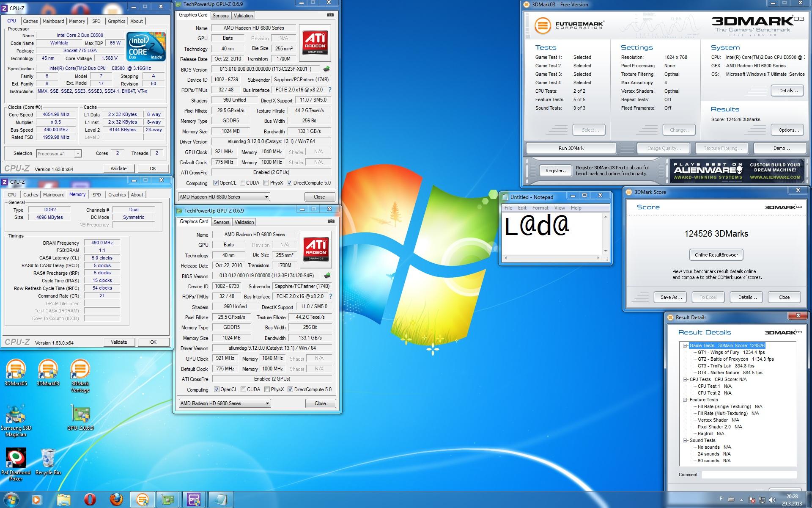The image size is (812, 508).
Task: Click the Notepad text area
Action: tap(552, 234)
